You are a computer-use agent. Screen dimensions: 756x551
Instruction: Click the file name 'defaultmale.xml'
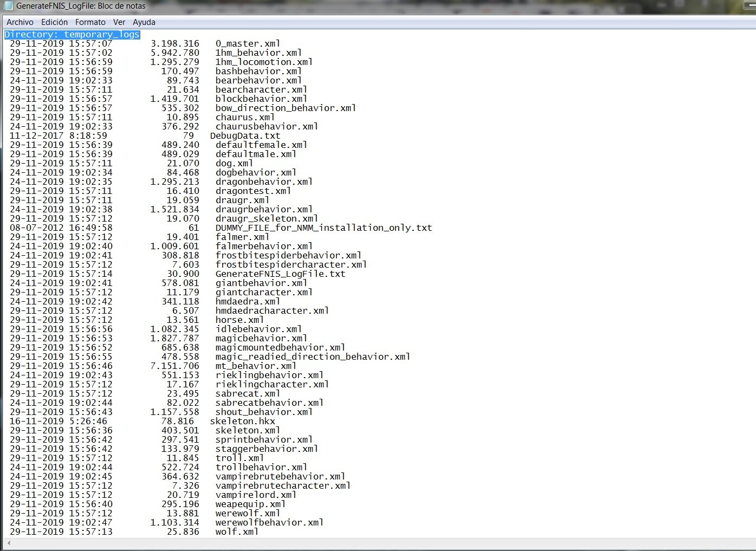click(256, 154)
